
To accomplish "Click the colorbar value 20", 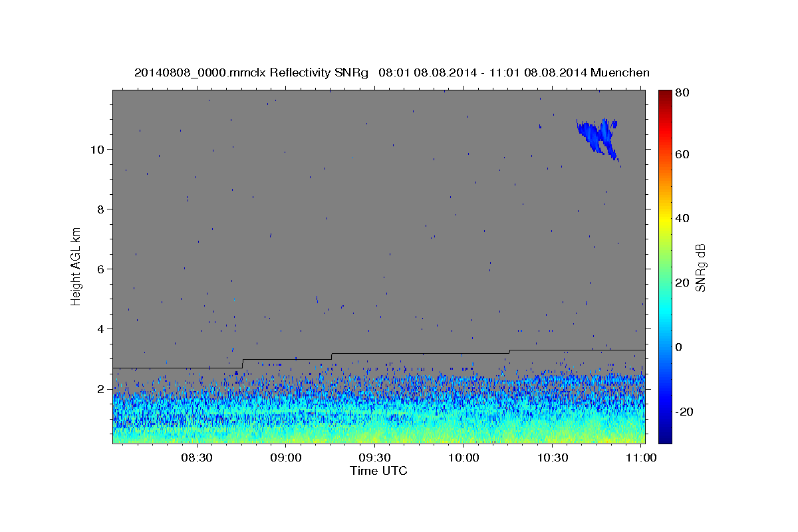I will 682,283.
